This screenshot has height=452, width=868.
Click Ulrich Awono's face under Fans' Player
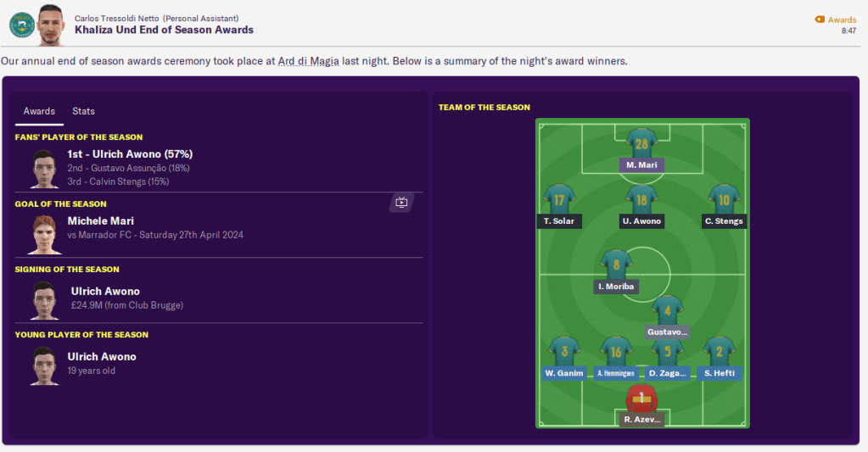pos(42,168)
